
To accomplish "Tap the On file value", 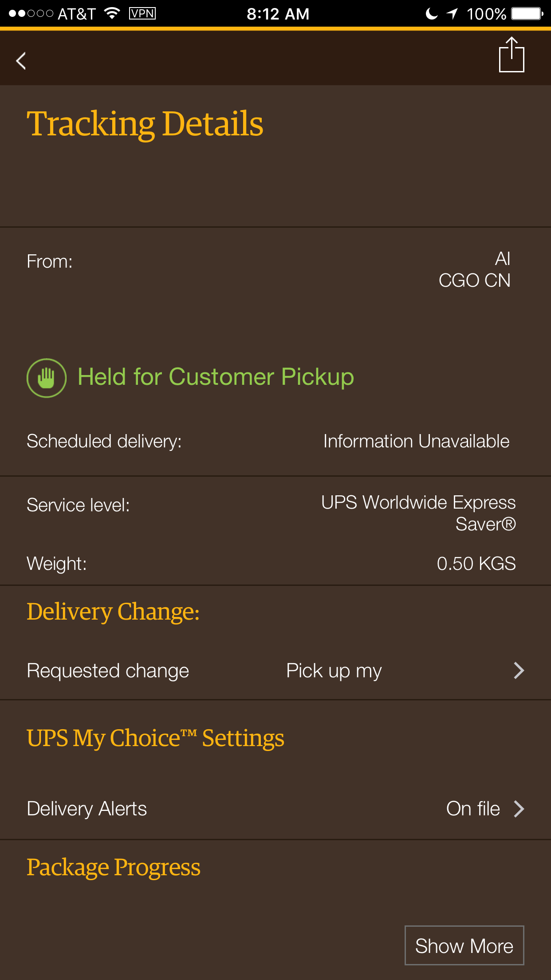I will [x=473, y=809].
